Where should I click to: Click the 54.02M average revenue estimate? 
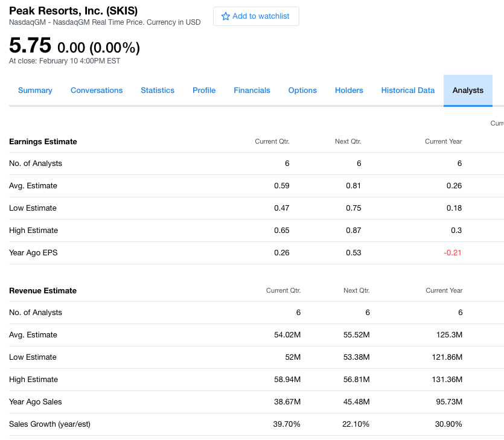pyautogui.click(x=287, y=335)
